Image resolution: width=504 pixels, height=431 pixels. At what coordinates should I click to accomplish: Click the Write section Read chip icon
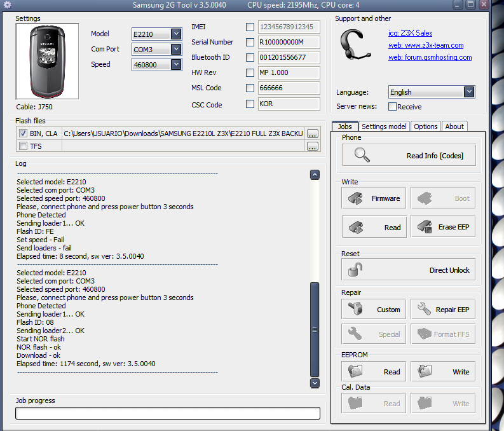point(356,227)
